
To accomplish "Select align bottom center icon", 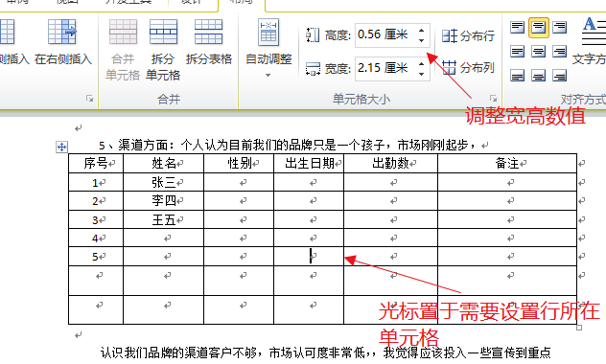I will click(x=538, y=76).
